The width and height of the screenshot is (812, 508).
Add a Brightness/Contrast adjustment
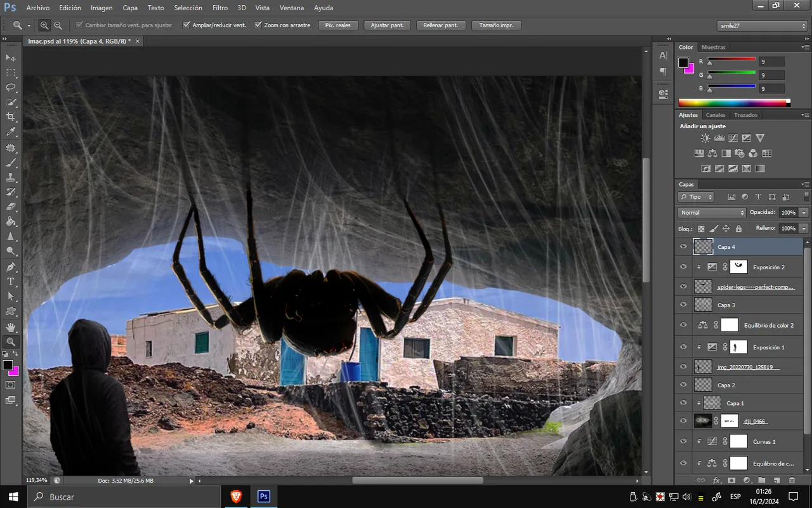click(705, 138)
